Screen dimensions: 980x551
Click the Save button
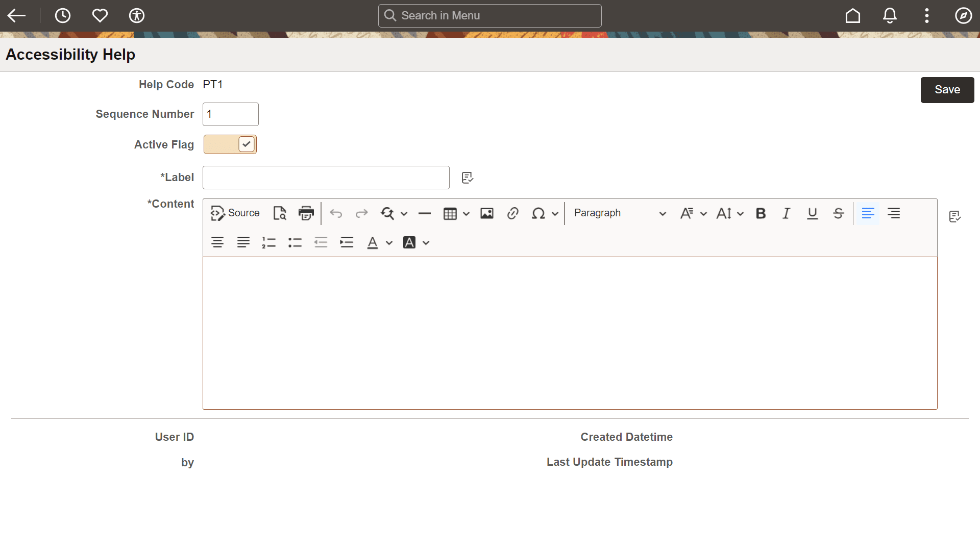(x=947, y=89)
